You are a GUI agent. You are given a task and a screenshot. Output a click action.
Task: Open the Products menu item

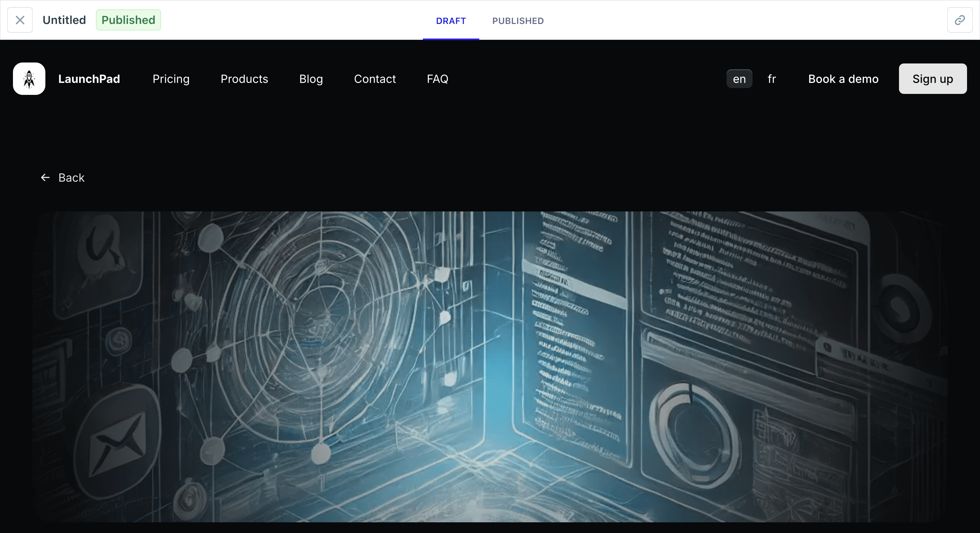244,79
